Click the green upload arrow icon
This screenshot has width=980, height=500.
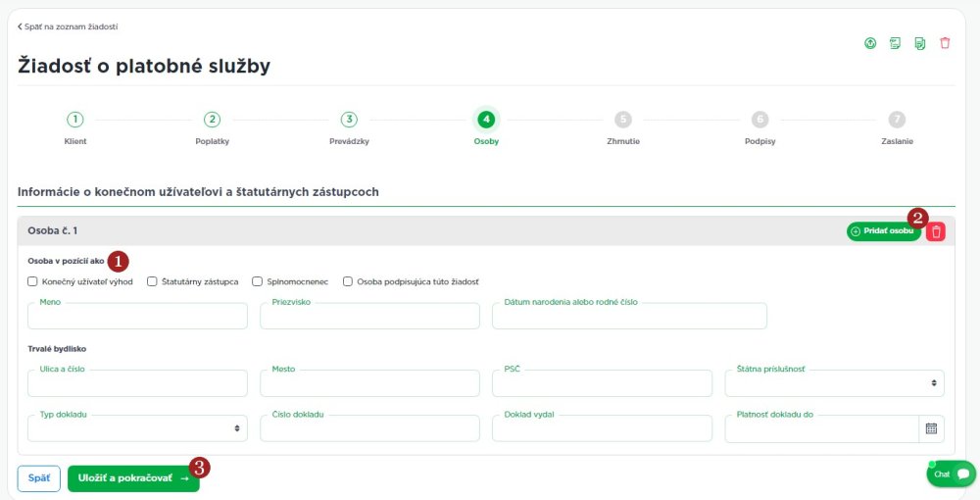coord(870,43)
